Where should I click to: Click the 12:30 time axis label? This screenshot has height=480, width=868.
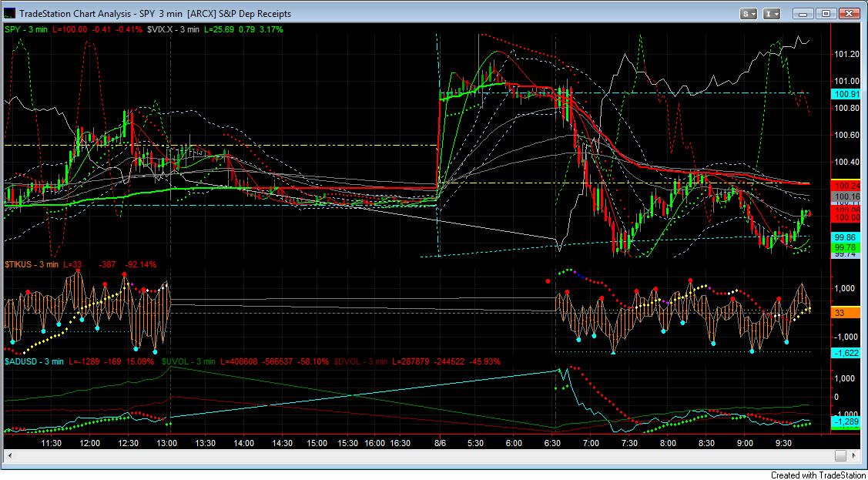point(129,443)
